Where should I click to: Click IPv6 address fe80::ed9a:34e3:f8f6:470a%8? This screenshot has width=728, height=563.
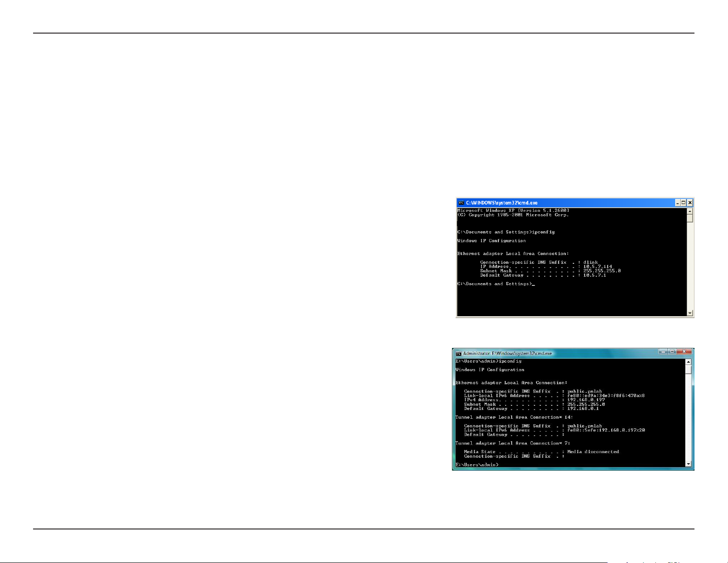coord(606,396)
